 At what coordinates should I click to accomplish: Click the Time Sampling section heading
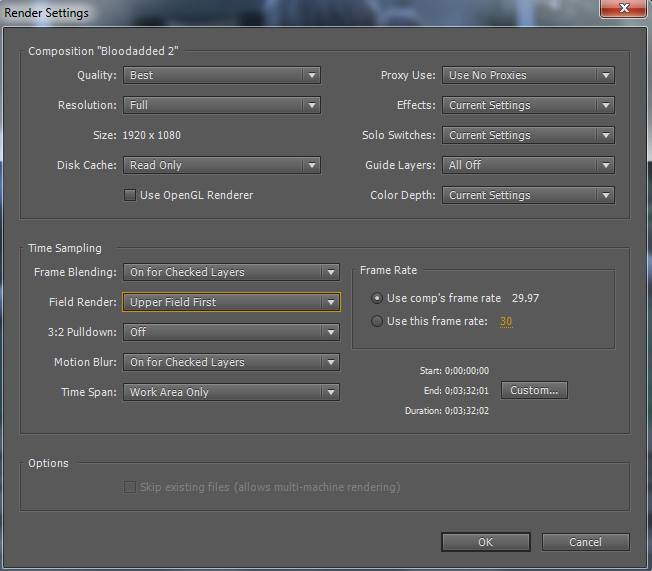click(x=65, y=248)
